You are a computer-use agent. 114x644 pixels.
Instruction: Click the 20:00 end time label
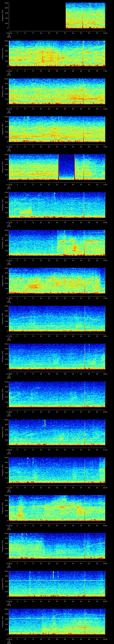click(x=105, y=412)
